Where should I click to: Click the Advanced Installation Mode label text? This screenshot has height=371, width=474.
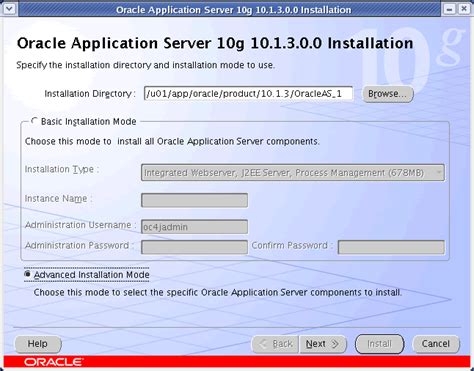(92, 275)
